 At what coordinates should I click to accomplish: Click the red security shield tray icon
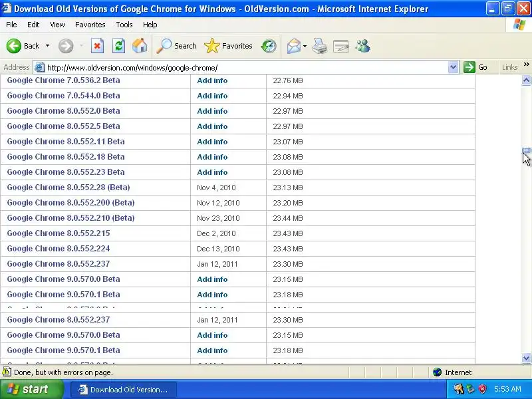[483, 389]
